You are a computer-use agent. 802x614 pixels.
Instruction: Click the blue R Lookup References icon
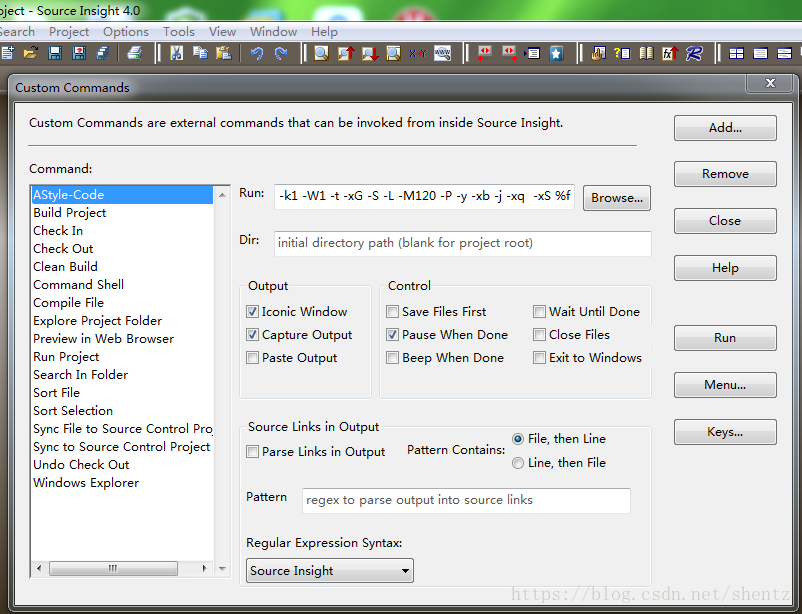coord(694,53)
